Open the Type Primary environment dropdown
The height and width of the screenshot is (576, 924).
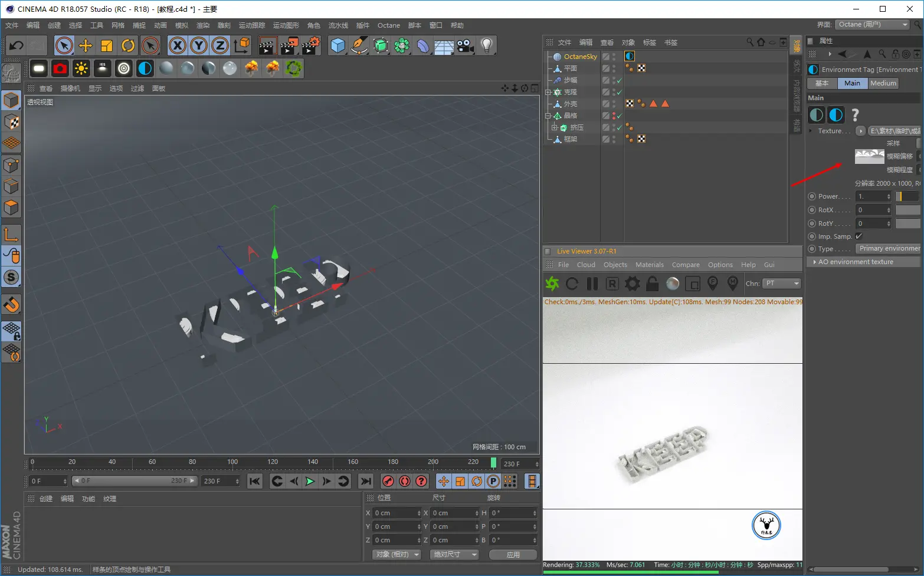tap(889, 249)
